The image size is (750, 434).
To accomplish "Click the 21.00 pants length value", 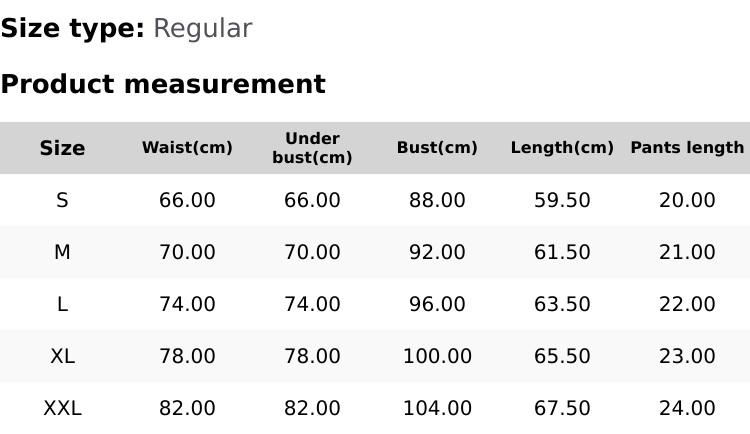I will pyautogui.click(x=687, y=252).
